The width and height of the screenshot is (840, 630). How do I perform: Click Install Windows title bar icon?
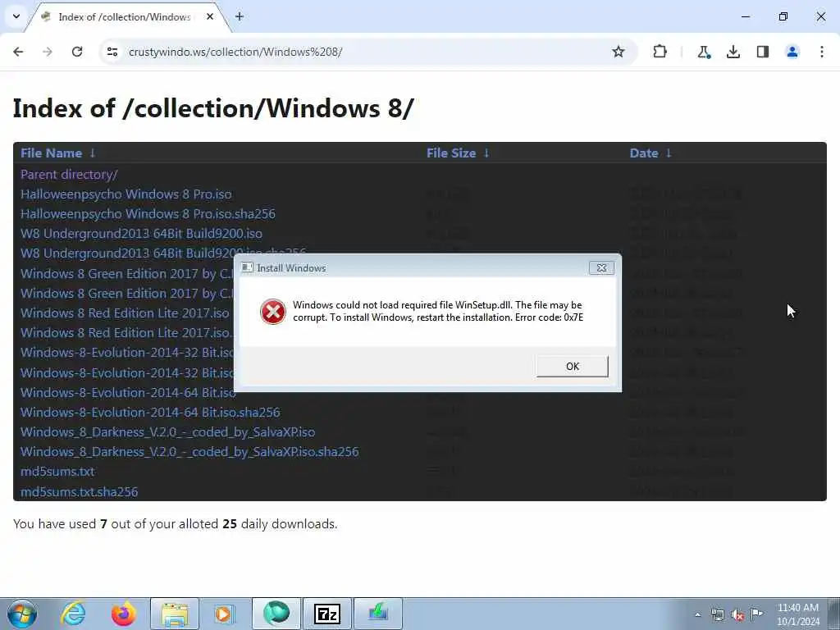point(247,267)
